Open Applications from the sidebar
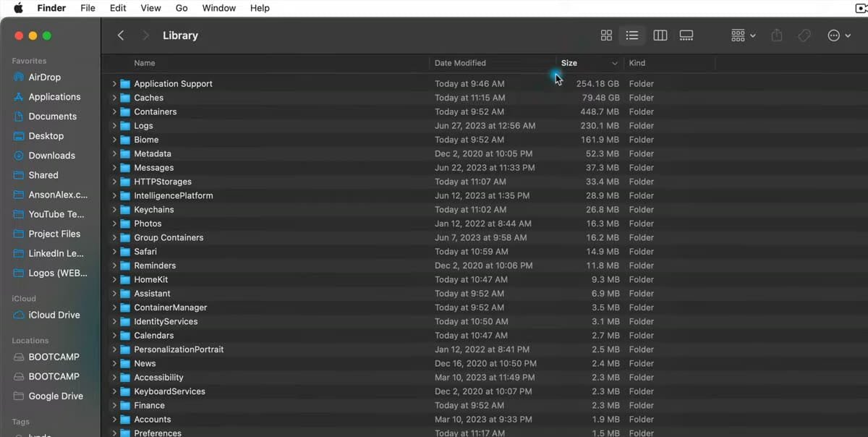Viewport: 868px width, 437px height. pyautogui.click(x=47, y=97)
